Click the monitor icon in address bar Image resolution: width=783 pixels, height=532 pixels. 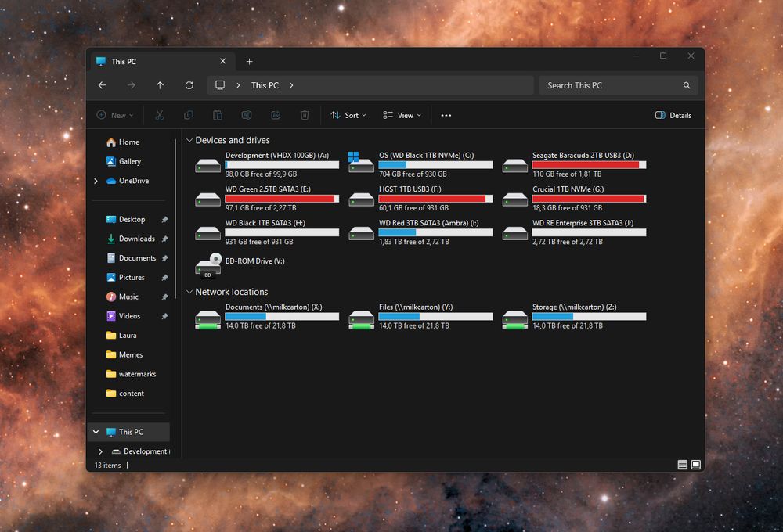pyautogui.click(x=220, y=85)
